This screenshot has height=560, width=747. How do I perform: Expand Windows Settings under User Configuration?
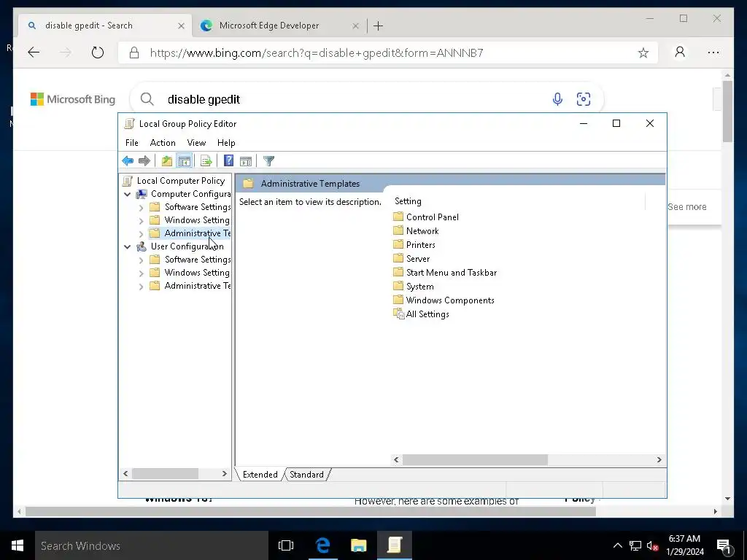coord(141,273)
